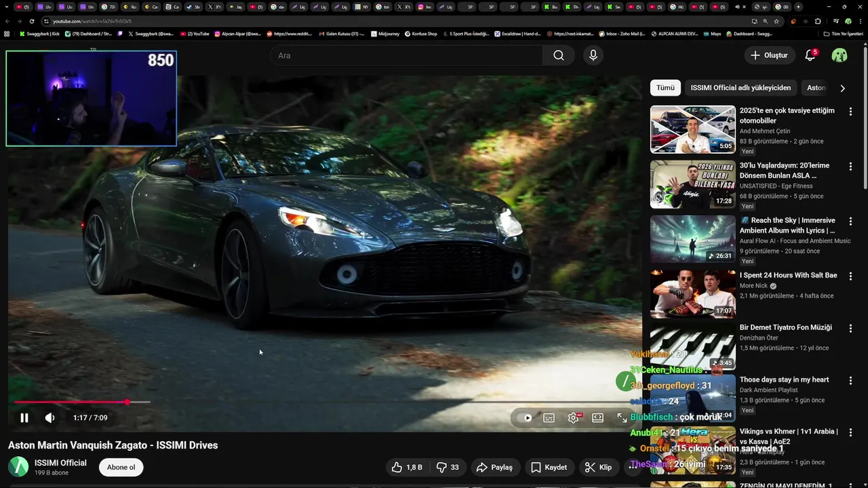This screenshot has width=868, height=488.
Task: Bookmark this page with the star icon
Action: point(776,21)
